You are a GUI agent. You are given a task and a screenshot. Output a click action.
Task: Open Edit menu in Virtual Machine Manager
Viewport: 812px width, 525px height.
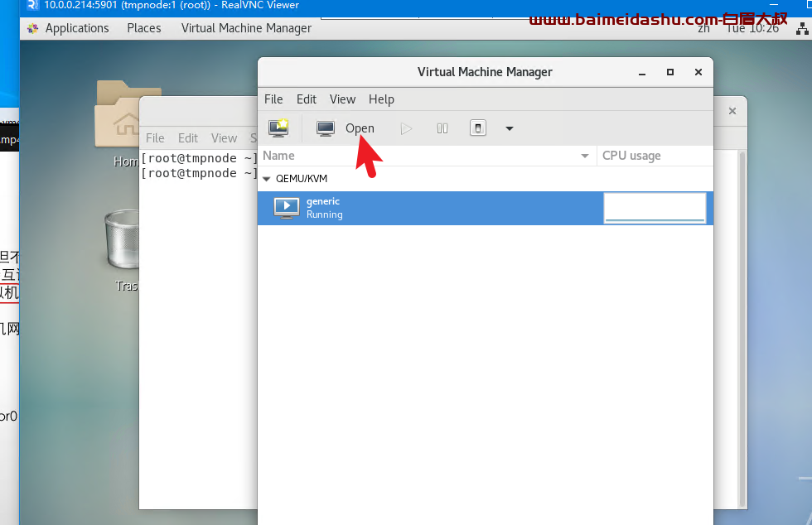(x=306, y=99)
